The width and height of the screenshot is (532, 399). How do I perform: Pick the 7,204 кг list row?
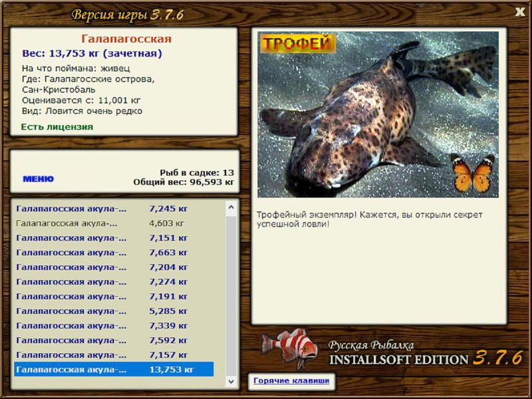[x=114, y=267]
